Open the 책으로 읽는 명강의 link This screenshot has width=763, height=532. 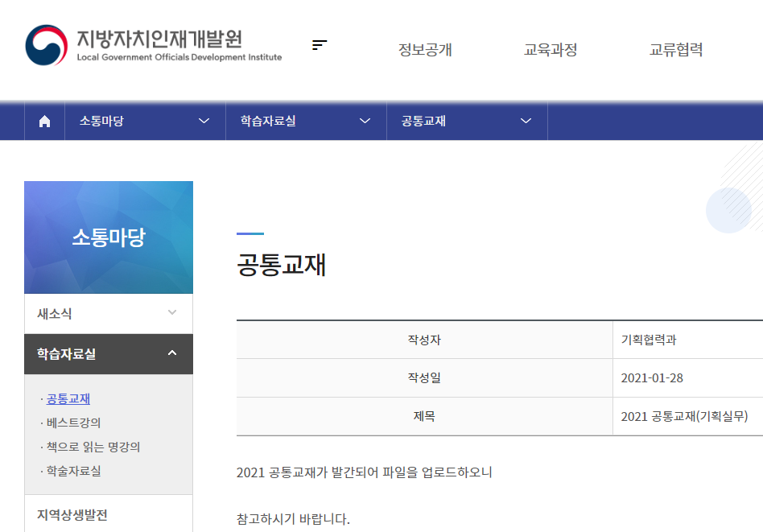tap(93, 447)
